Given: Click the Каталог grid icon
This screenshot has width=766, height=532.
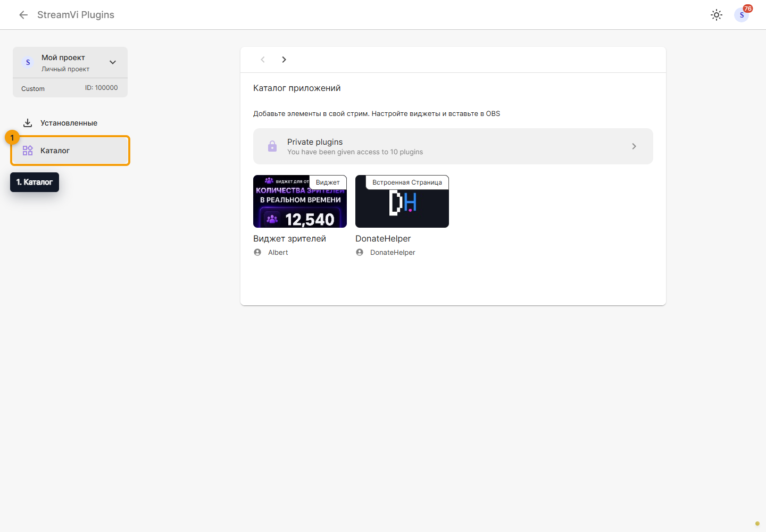Looking at the screenshot, I should [28, 151].
